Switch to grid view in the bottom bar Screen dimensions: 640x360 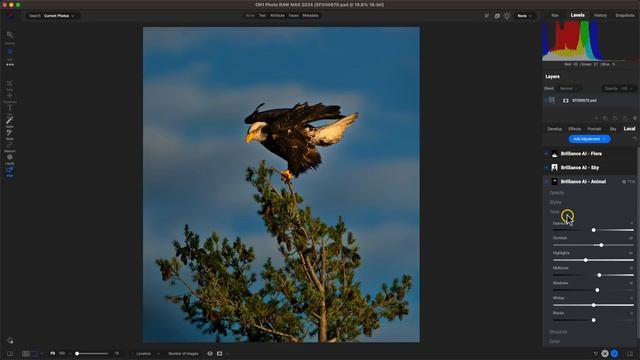25,353
